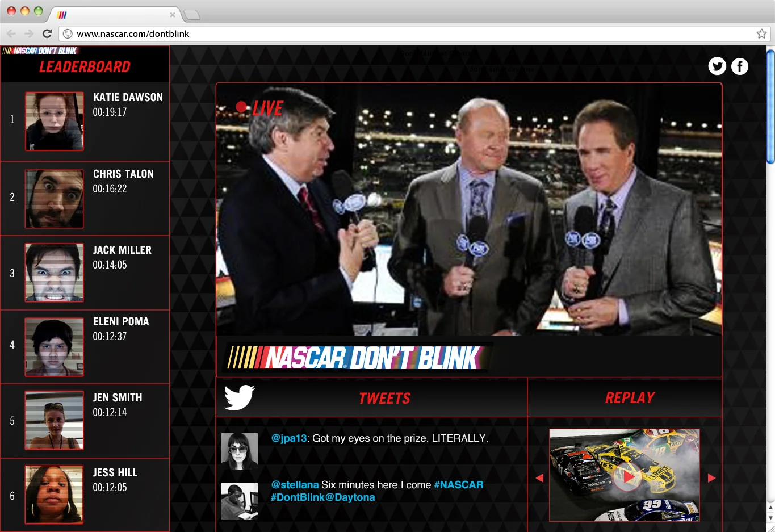Click the time 00:16:22
The height and width of the screenshot is (532, 775).
point(110,189)
